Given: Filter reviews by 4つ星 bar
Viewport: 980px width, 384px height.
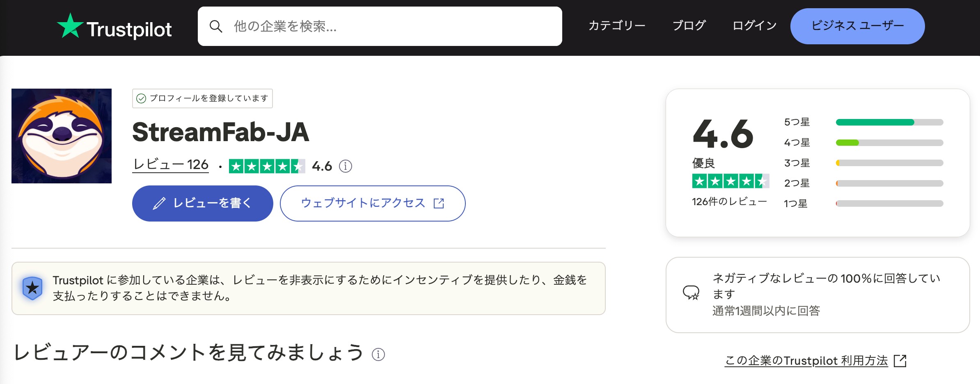Looking at the screenshot, I should tap(863, 143).
